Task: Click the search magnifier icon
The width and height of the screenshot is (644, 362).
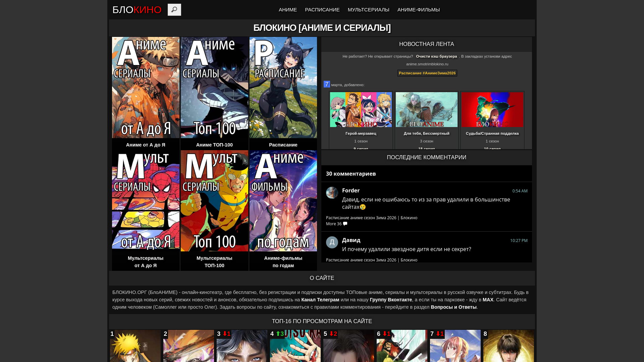Action: coord(174,10)
